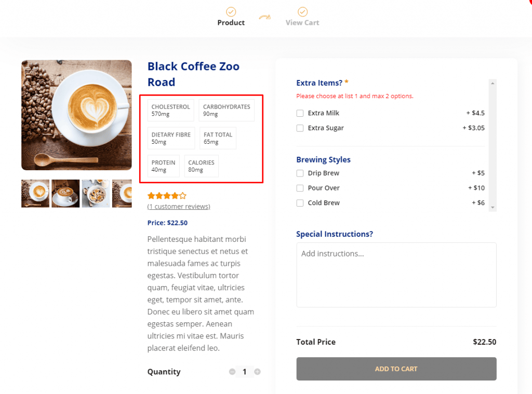Click the Product step checkmark icon

(x=231, y=11)
